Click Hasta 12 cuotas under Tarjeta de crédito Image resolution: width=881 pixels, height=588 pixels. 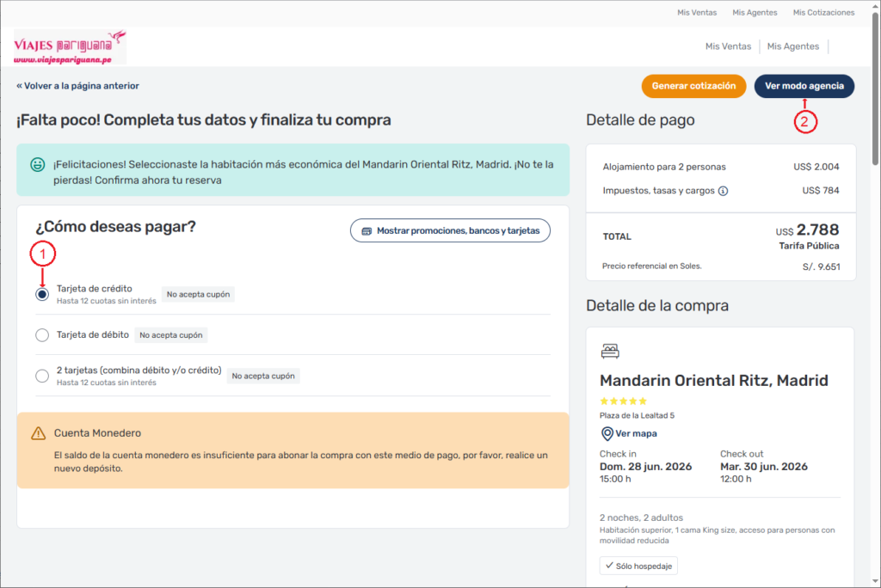click(x=106, y=301)
